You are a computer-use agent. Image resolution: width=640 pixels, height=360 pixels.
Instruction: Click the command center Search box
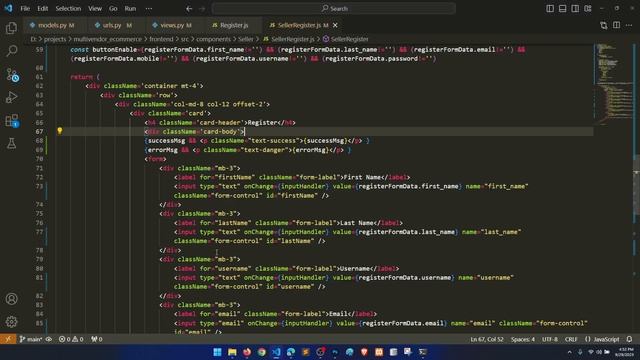[x=333, y=9]
